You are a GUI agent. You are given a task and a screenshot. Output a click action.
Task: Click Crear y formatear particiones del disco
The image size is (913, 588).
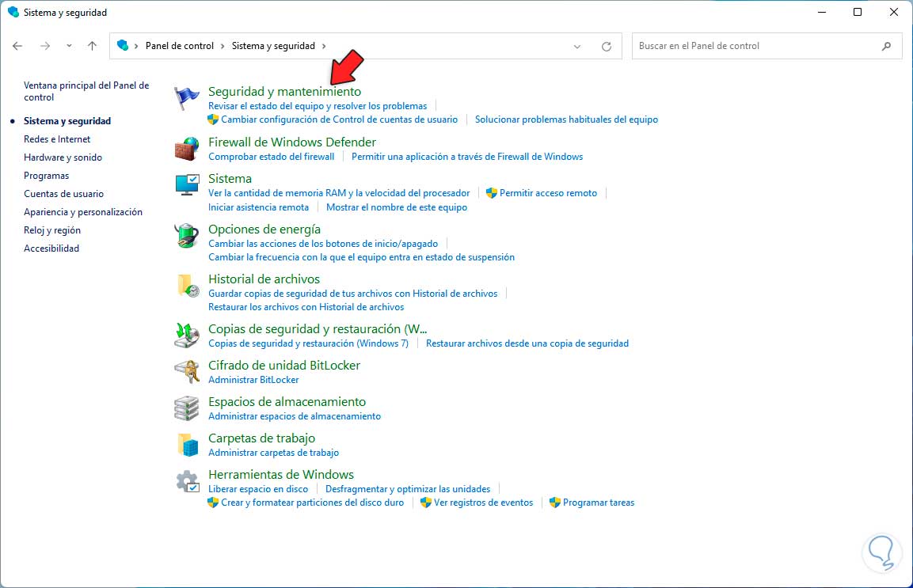click(312, 503)
